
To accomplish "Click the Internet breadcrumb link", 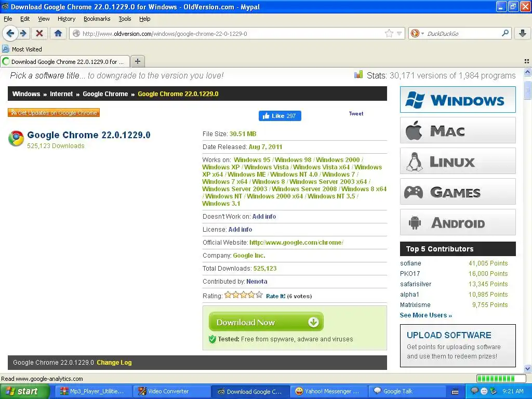I will coord(61,94).
